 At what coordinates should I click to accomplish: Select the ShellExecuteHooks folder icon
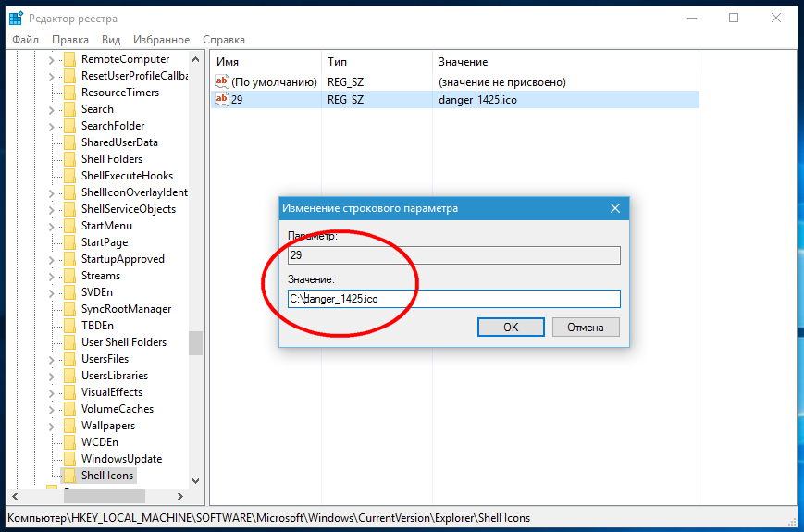(69, 176)
